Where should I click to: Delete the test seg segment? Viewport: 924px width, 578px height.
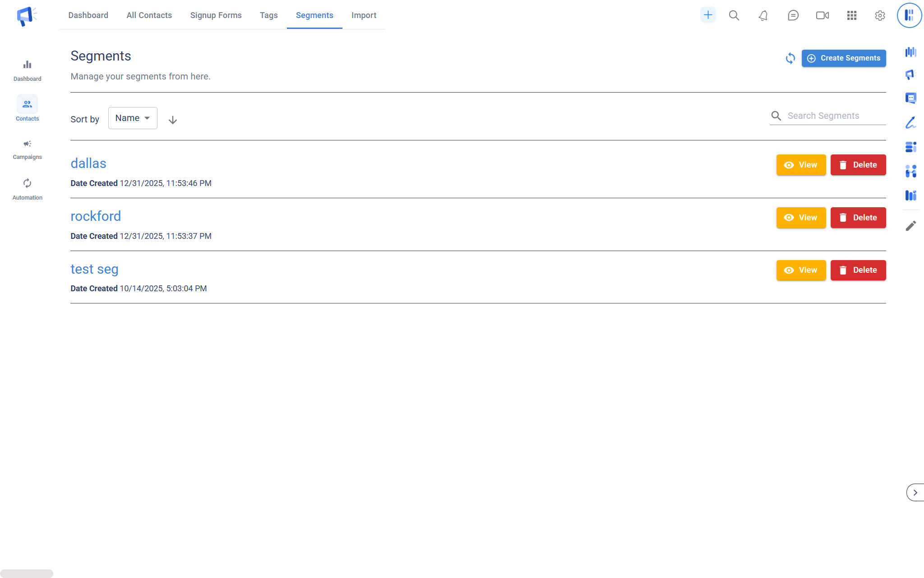point(858,270)
